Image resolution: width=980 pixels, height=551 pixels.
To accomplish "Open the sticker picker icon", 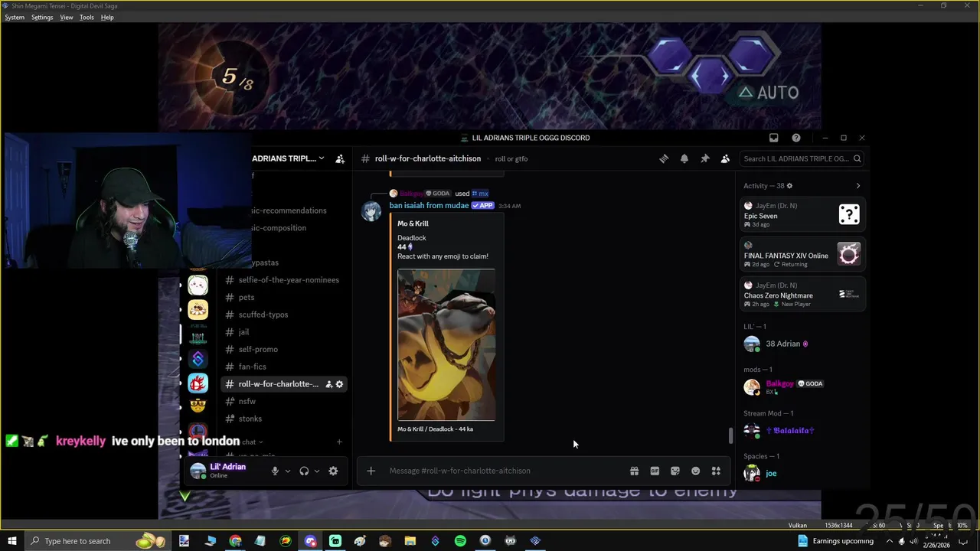I will pyautogui.click(x=675, y=471).
